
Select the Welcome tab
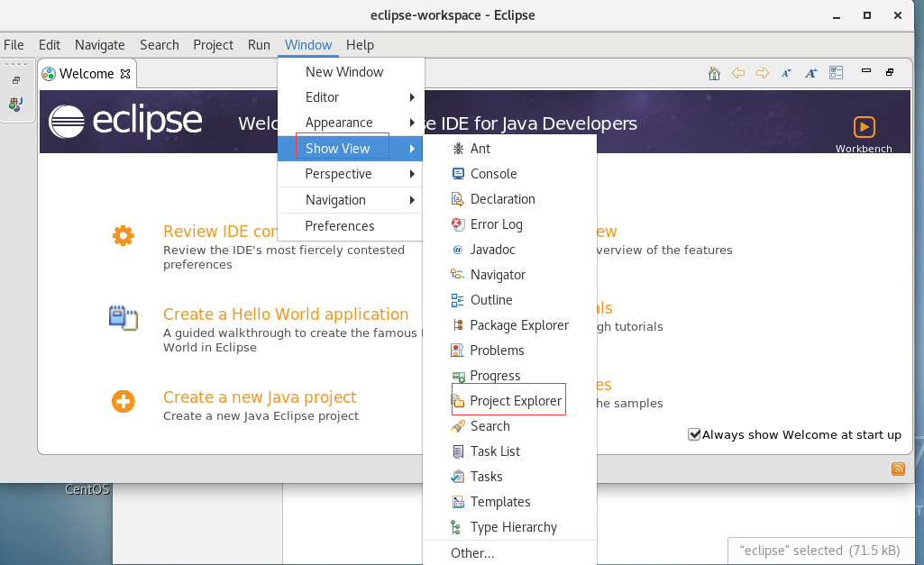pos(86,74)
